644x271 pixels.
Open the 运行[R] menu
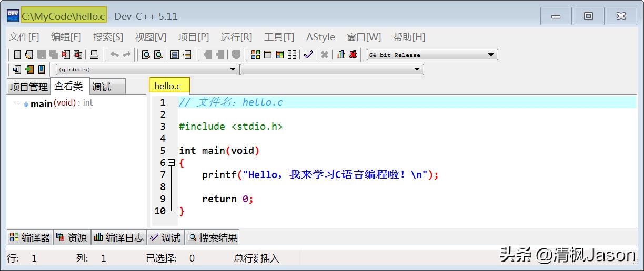pyautogui.click(x=236, y=37)
